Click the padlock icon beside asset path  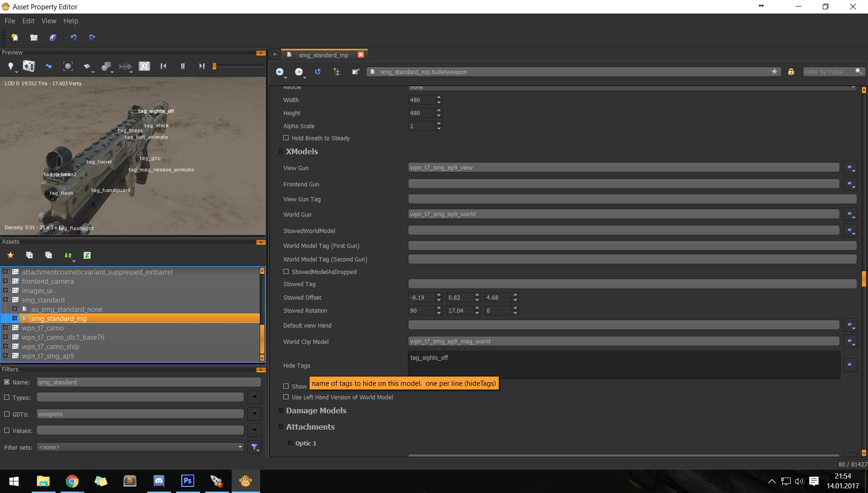point(791,72)
